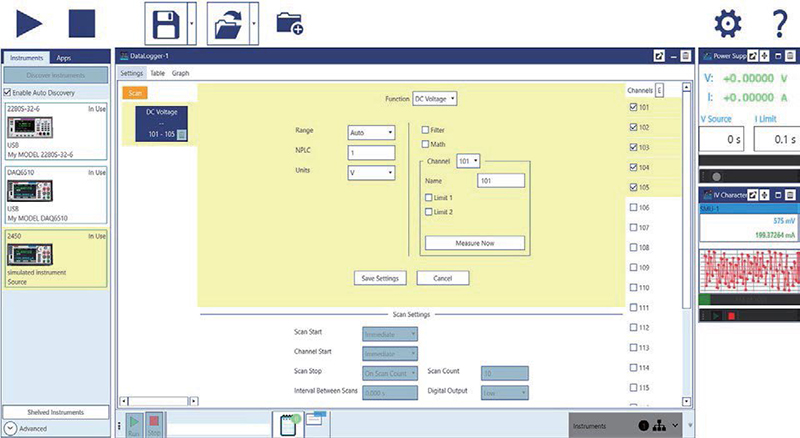Click Discover Instruments button

coord(56,75)
